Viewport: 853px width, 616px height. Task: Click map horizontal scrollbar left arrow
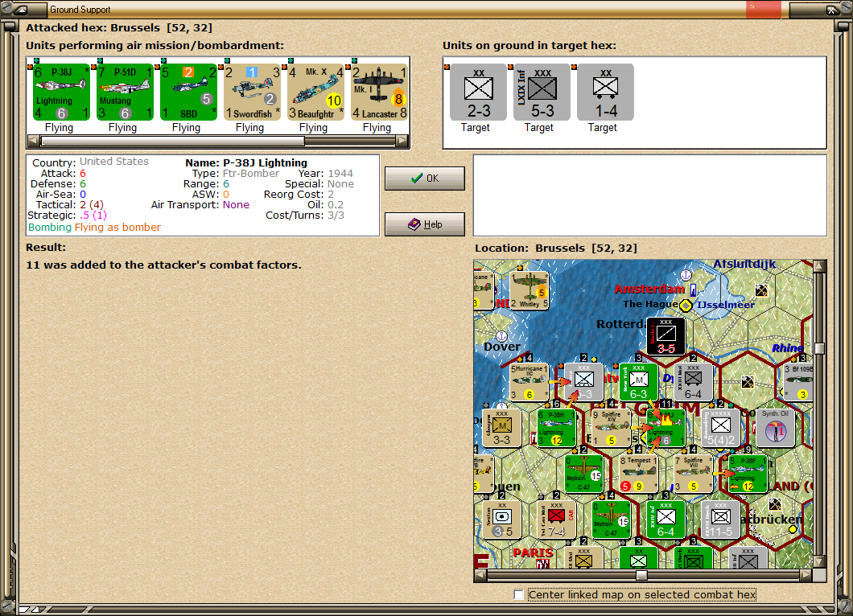tap(480, 574)
